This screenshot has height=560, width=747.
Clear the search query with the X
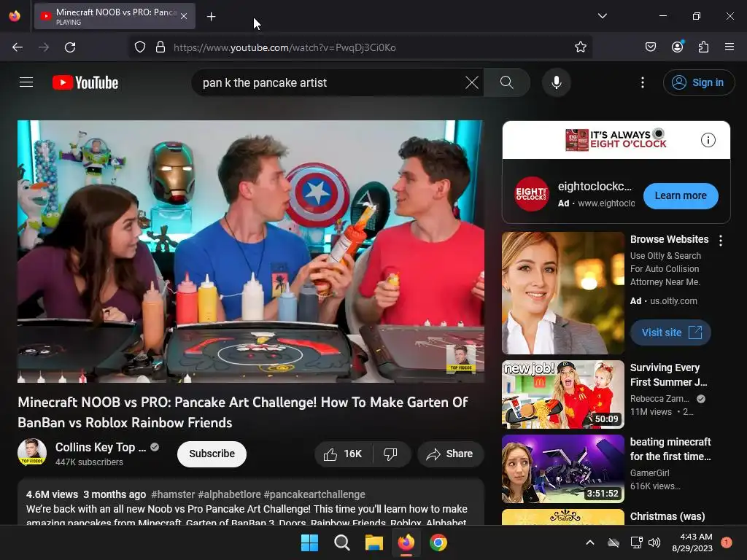pyautogui.click(x=472, y=82)
